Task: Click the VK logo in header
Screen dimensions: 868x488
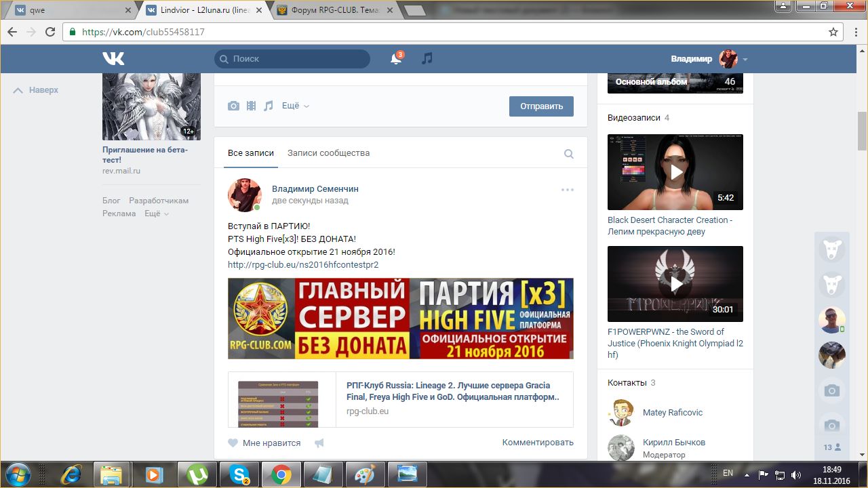Action: point(113,59)
